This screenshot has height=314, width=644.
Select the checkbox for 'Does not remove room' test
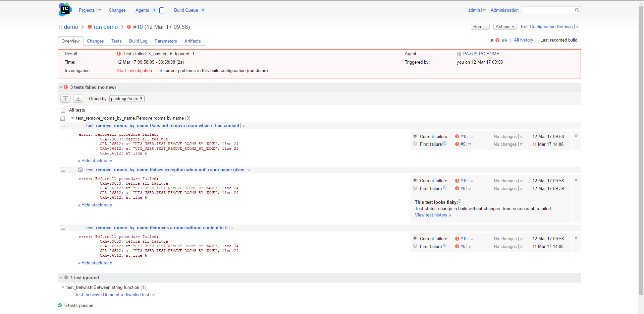coord(63,125)
